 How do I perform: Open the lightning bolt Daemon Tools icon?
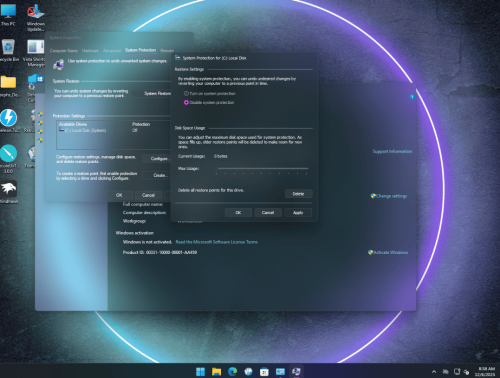tap(8, 120)
